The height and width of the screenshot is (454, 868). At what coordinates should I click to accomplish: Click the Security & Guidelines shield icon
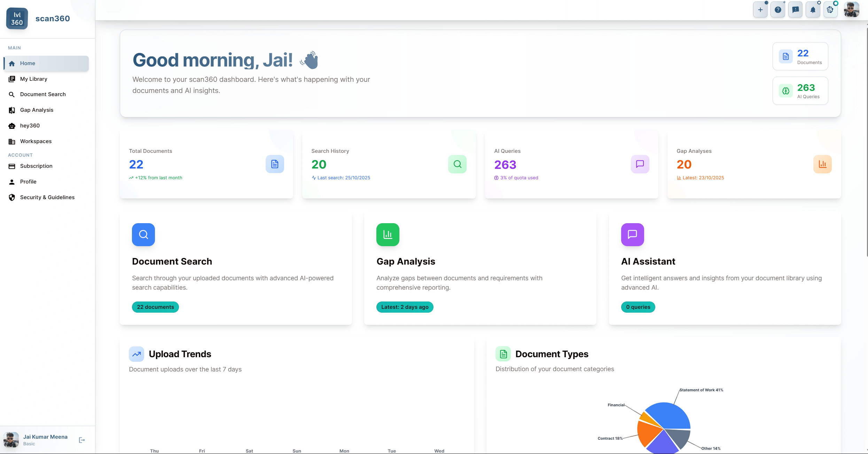pos(12,197)
